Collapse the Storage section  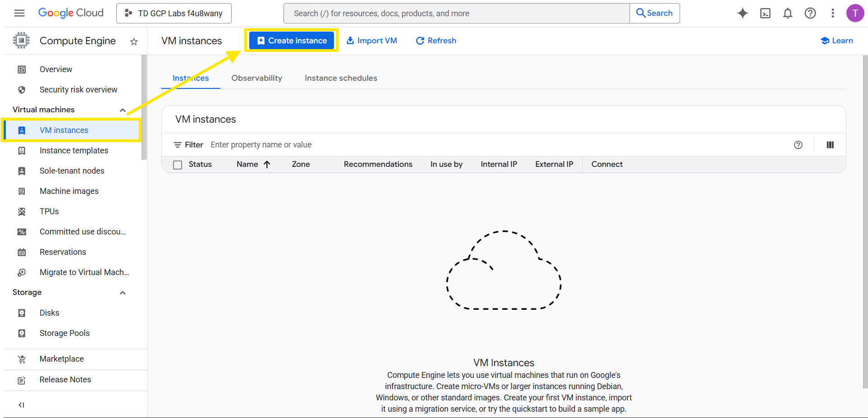(x=122, y=292)
